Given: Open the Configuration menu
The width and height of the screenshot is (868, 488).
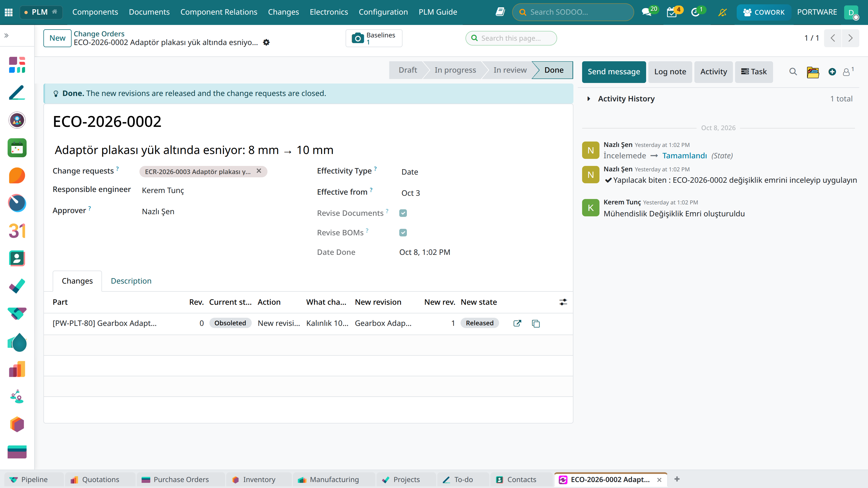Looking at the screenshot, I should 383,12.
